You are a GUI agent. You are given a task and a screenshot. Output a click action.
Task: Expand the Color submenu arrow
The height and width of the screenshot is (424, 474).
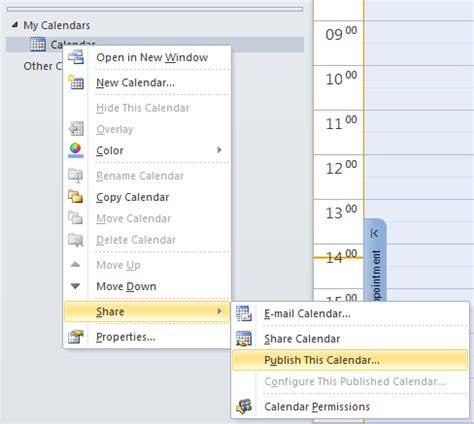(x=219, y=150)
